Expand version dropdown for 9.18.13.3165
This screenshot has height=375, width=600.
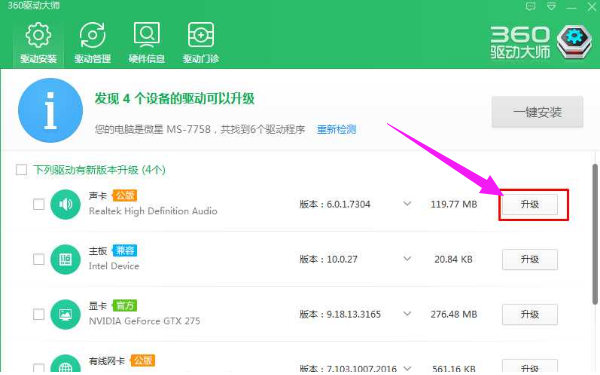pos(407,314)
